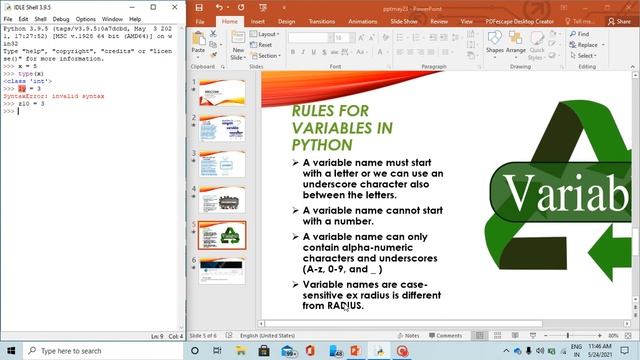
Task: Toggle Italic formatting
Action: (x=303, y=52)
